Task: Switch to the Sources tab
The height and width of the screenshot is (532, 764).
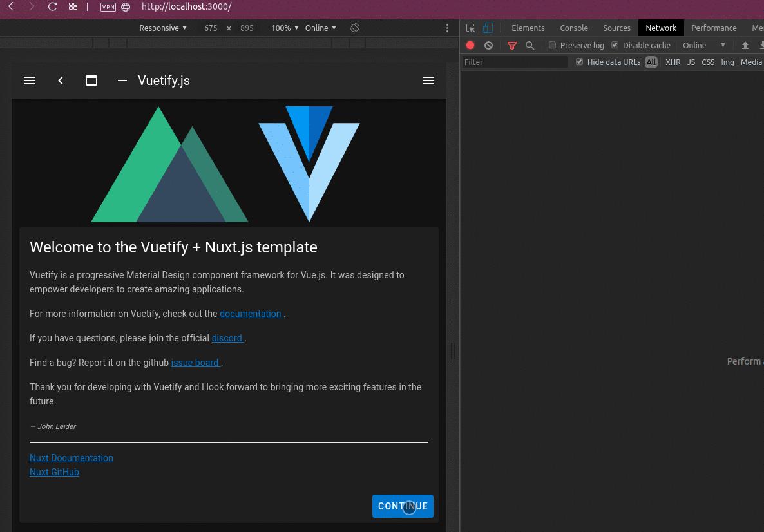Action: (616, 28)
